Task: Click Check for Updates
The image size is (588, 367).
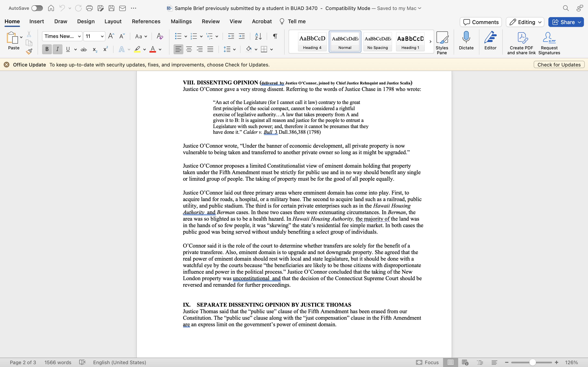Action: coord(559,65)
